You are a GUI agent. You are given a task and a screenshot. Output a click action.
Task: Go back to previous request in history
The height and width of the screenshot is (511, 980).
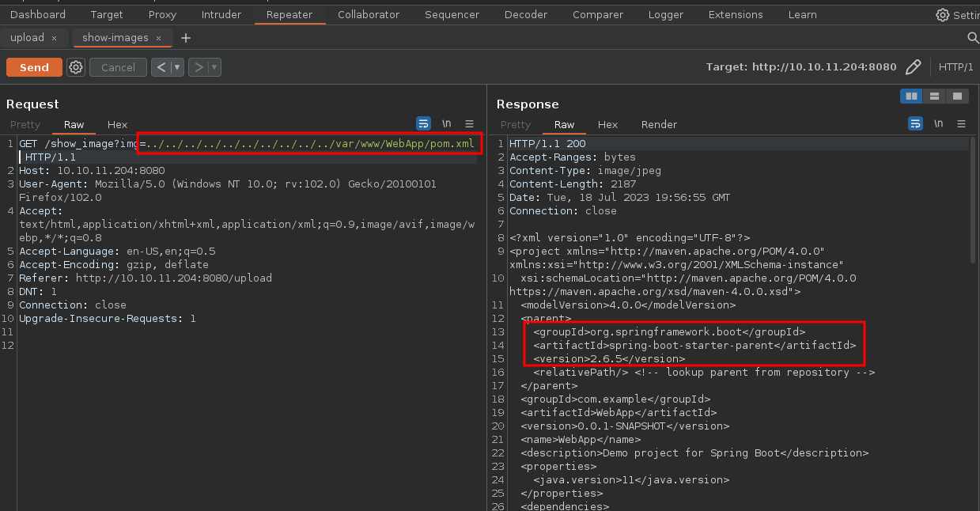click(x=161, y=67)
